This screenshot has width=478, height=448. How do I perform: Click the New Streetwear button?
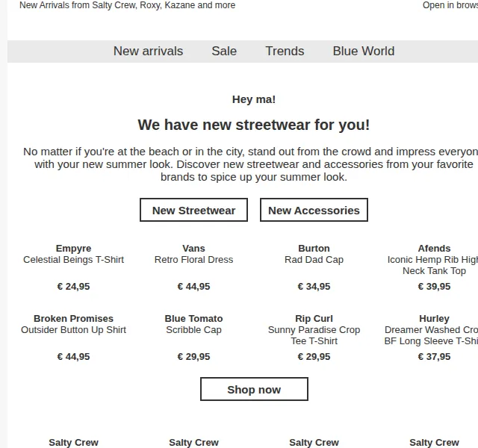point(194,210)
